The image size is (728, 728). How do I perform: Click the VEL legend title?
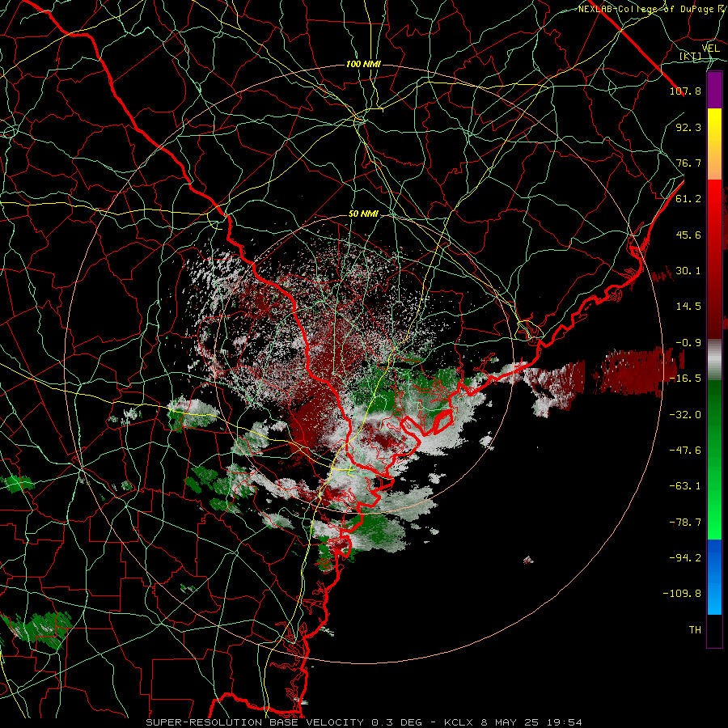[711, 49]
